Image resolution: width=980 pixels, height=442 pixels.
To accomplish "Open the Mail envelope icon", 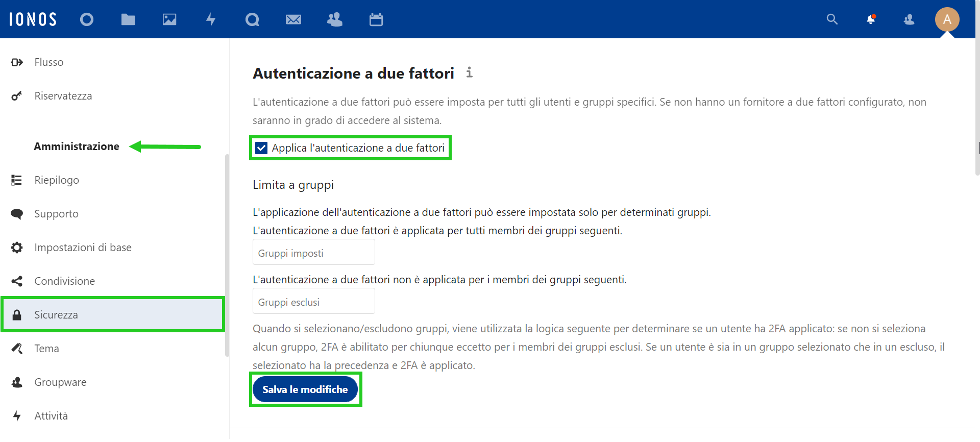I will point(293,19).
